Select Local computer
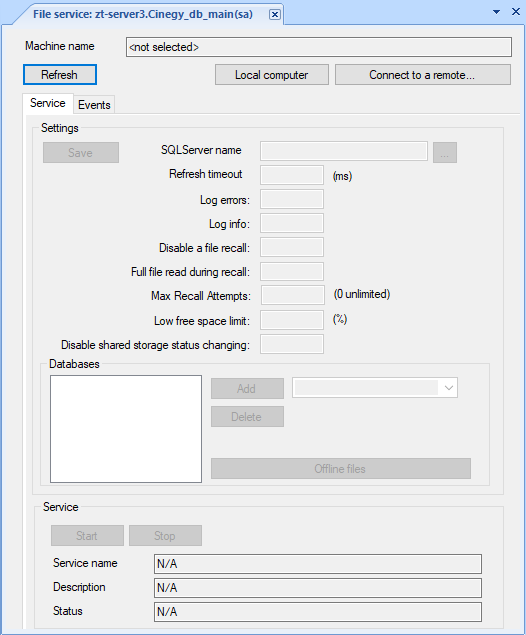The height and width of the screenshot is (635, 526). coord(272,75)
